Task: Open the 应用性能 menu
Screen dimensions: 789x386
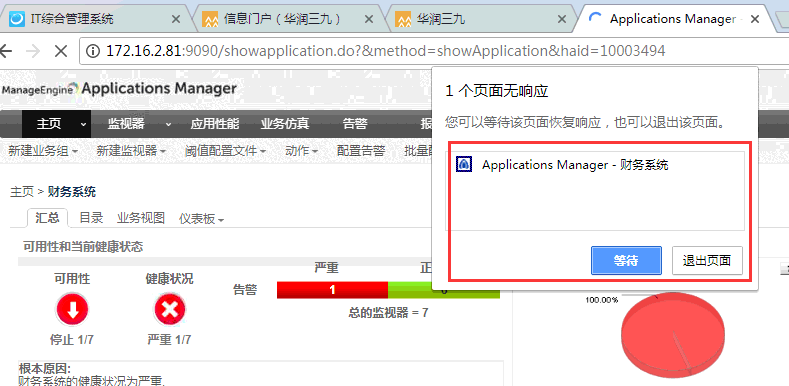Action: [x=215, y=124]
